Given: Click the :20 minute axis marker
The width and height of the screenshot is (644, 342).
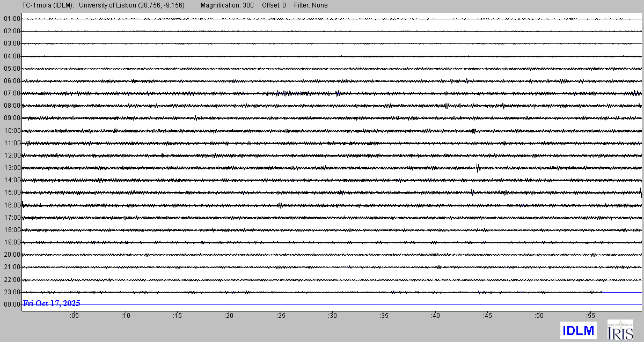Looking at the screenshot, I should 229,316.
